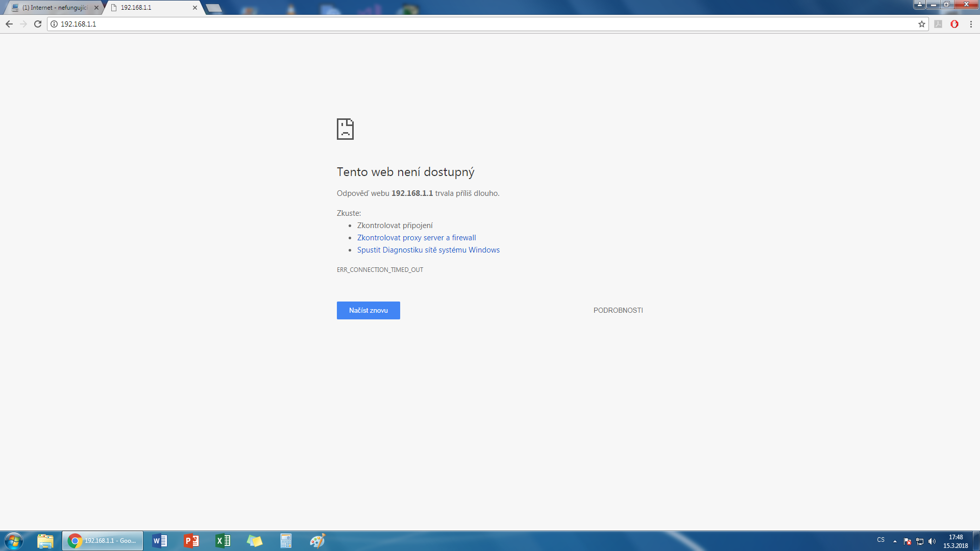Bookmark this page with the star icon
This screenshot has height=551, width=980.
click(x=922, y=24)
